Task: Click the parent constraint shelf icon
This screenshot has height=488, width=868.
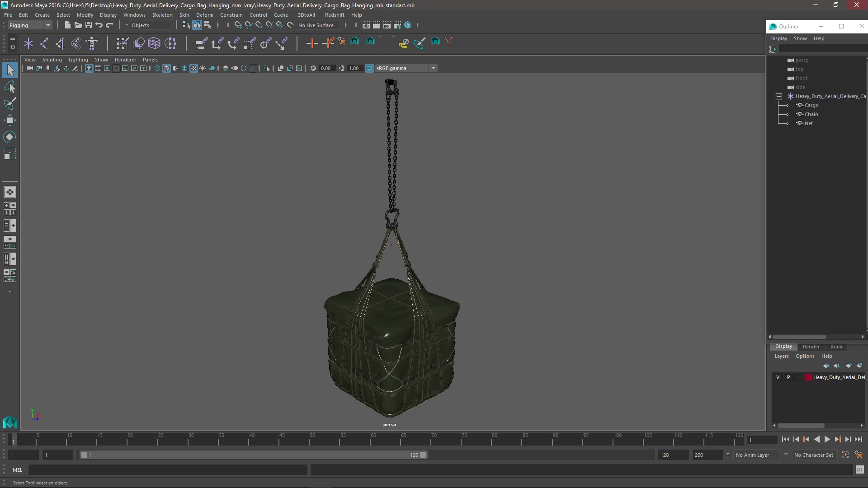Action: [202, 43]
